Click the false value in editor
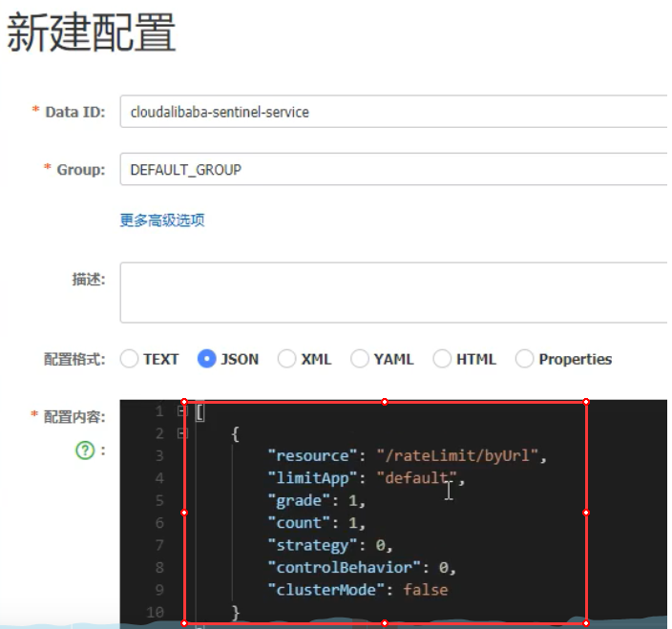Image resolution: width=672 pixels, height=629 pixels. click(x=426, y=590)
